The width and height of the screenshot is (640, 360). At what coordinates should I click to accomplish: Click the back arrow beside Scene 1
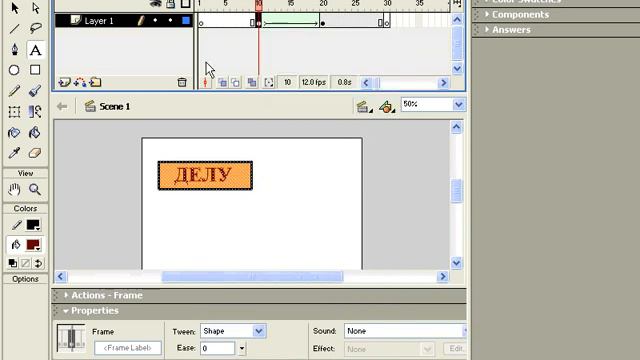[x=62, y=107]
